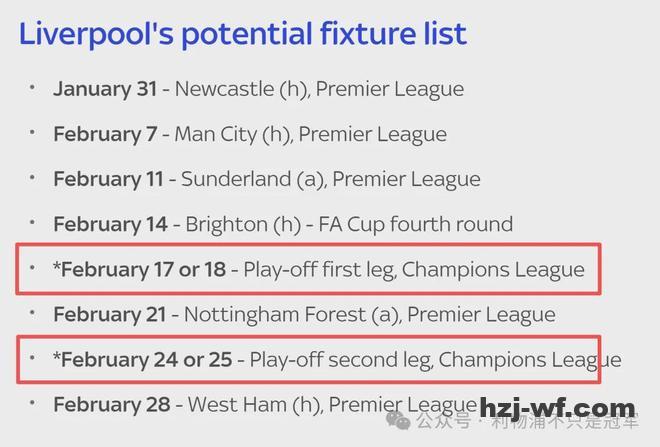Click "Sunderland (a), Premier League" fixture text
This screenshot has height=447, width=660.
331,179
